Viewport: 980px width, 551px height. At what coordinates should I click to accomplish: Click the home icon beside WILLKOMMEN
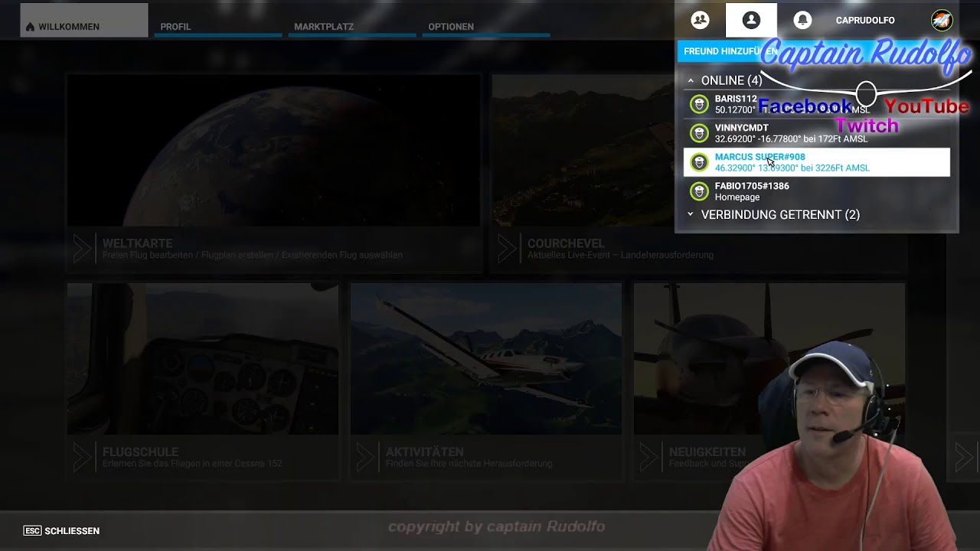(x=30, y=27)
